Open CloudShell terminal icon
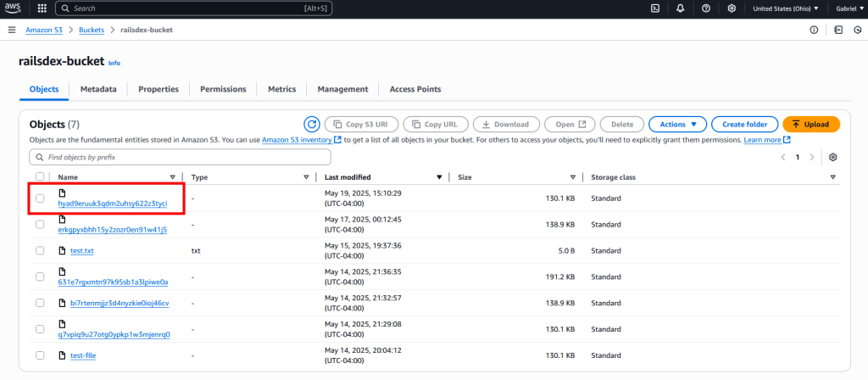 click(x=655, y=8)
